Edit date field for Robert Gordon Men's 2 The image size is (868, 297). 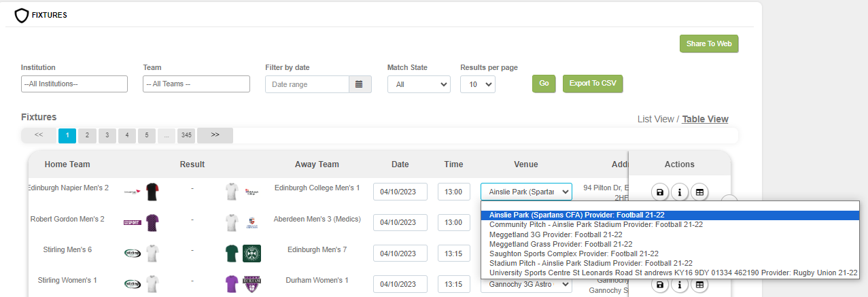pos(400,222)
